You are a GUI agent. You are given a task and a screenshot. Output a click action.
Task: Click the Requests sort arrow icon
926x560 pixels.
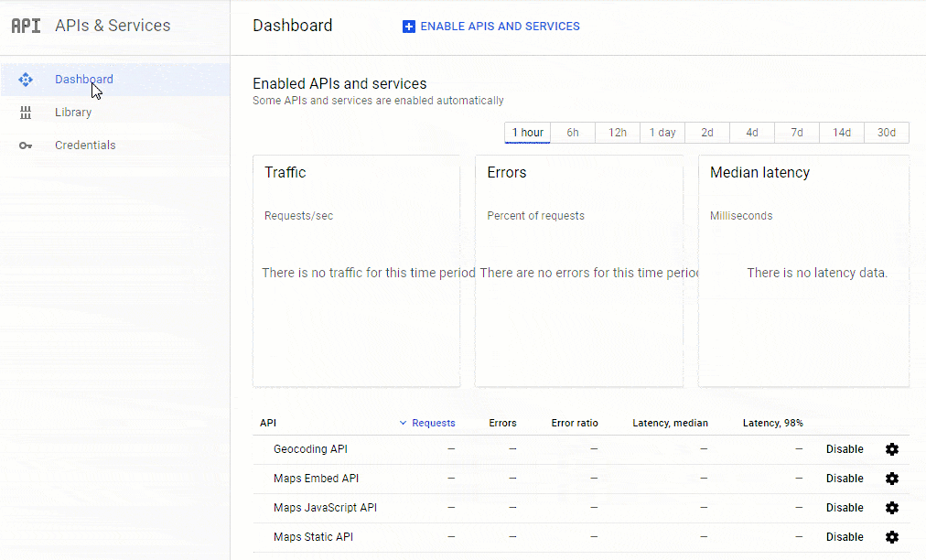click(403, 423)
